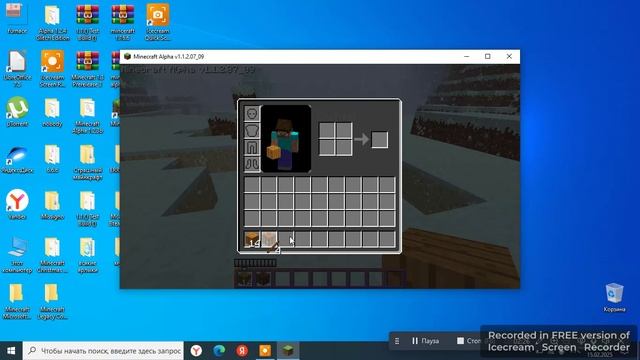The image size is (640, 360).
Task: Open the Windows Start menu
Action: click(x=11, y=351)
